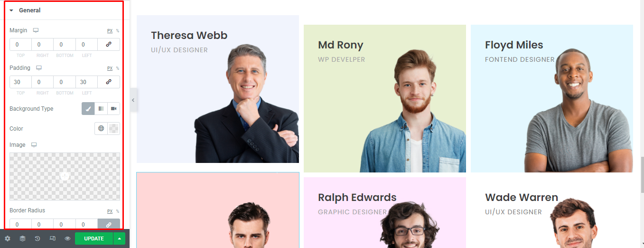644x248 pixels.
Task: Choose a background image in the placeholder
Action: pos(65,176)
